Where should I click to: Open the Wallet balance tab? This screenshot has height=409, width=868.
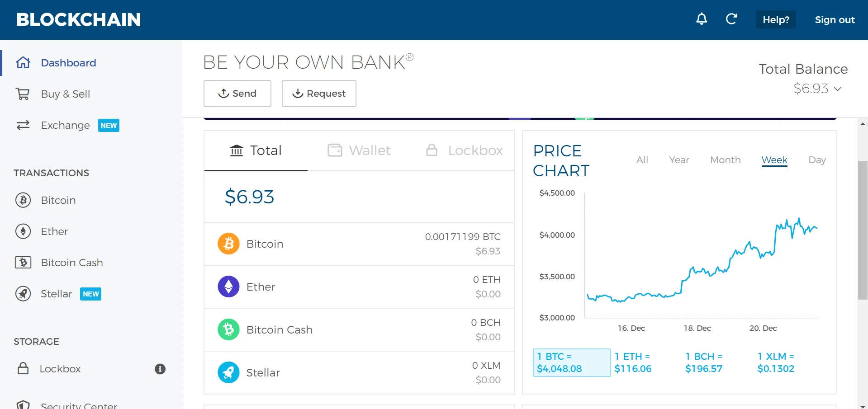point(359,150)
